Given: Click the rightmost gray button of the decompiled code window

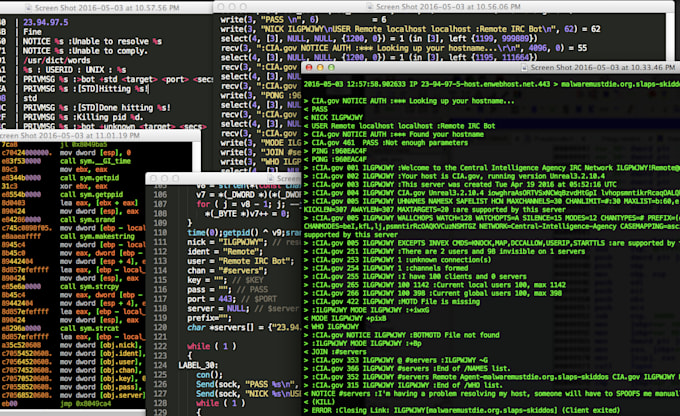Looking at the screenshot, I should coord(176,178).
